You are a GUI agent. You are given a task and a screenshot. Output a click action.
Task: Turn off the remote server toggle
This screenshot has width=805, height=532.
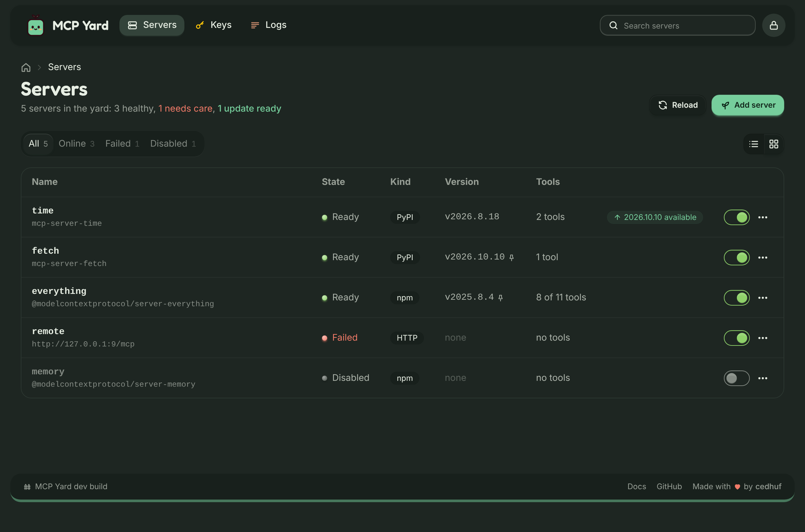(x=737, y=338)
